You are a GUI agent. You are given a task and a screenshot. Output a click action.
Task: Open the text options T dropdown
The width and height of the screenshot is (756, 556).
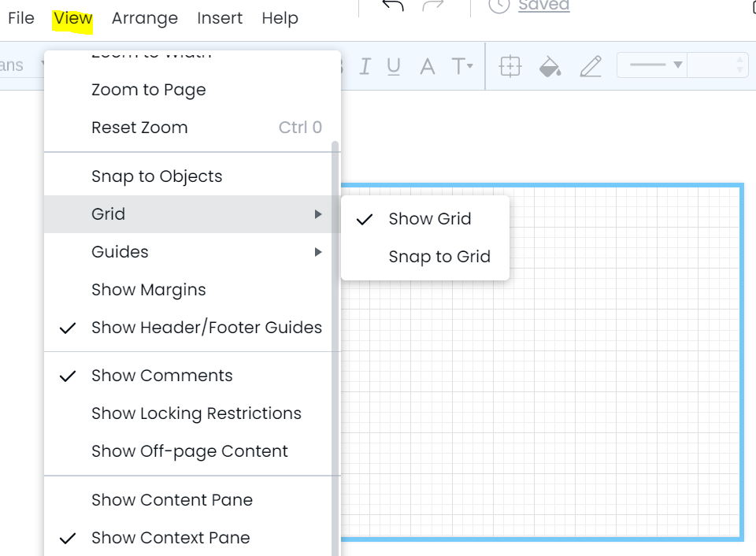(x=461, y=66)
